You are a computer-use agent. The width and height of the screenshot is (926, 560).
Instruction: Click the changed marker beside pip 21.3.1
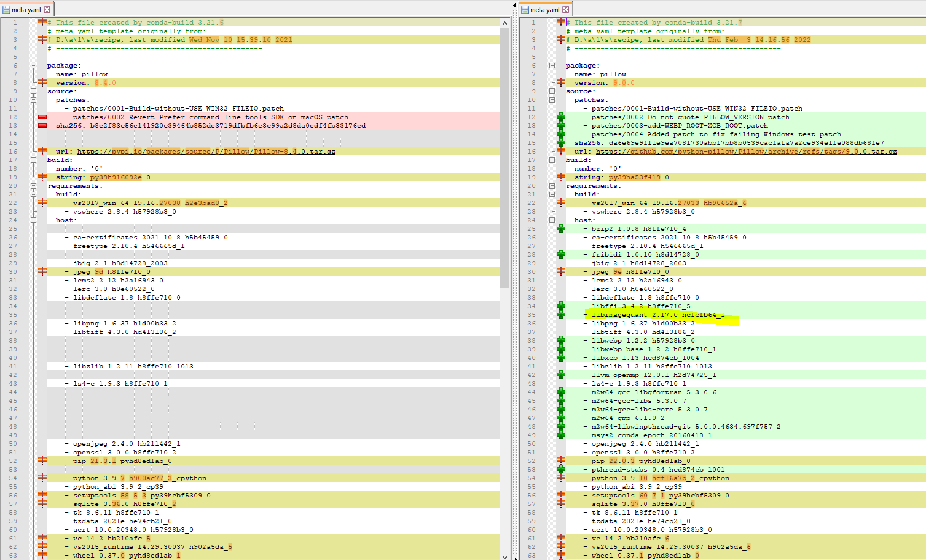tap(42, 461)
